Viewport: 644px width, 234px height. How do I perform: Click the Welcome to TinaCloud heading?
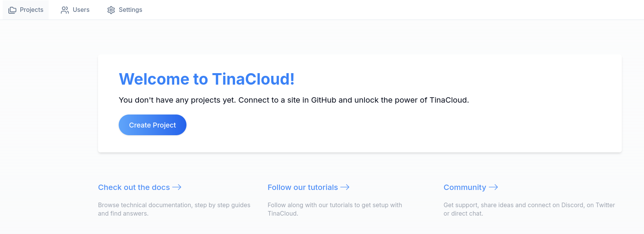pyautogui.click(x=207, y=79)
